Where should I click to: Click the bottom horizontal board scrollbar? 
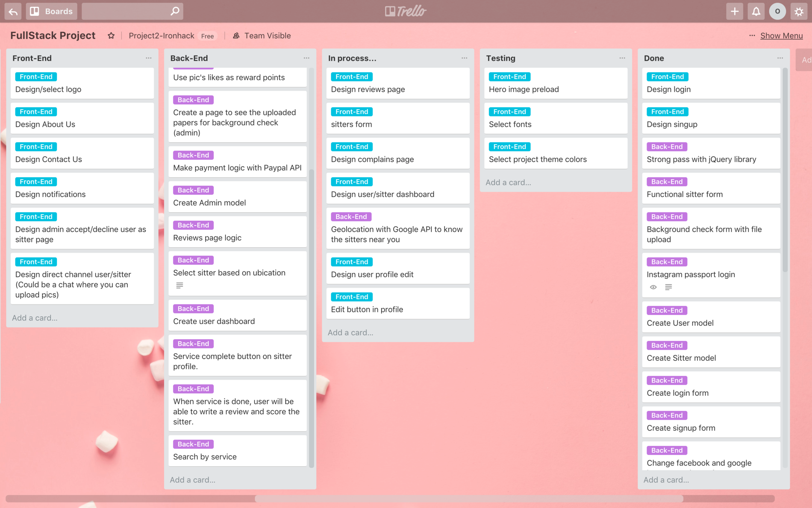click(468, 499)
